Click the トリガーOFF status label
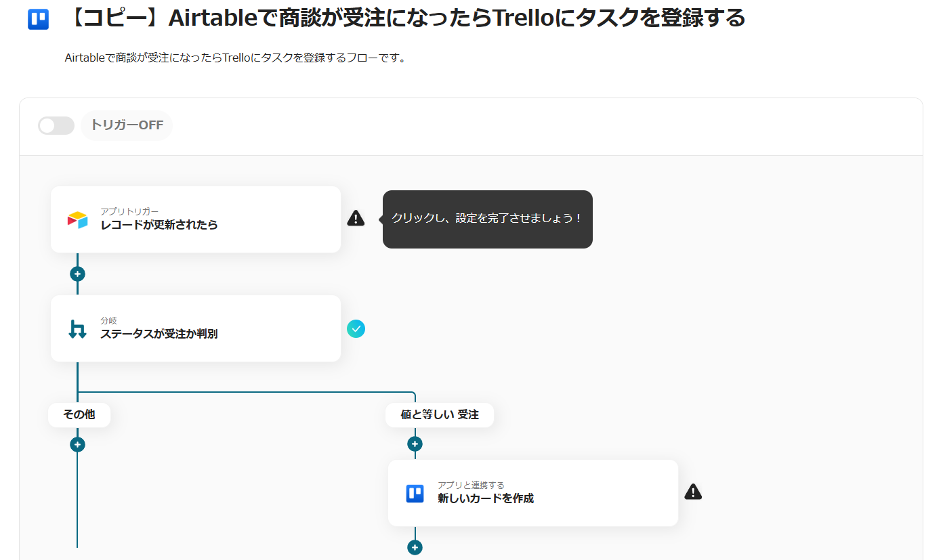The image size is (943, 560). click(x=127, y=125)
